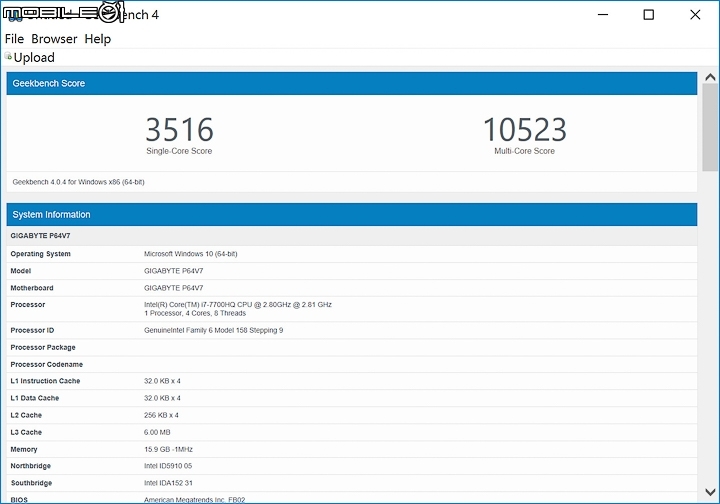The width and height of the screenshot is (720, 504).
Task: Click the Motherboard value GIGABYTE P64V7
Action: (174, 288)
